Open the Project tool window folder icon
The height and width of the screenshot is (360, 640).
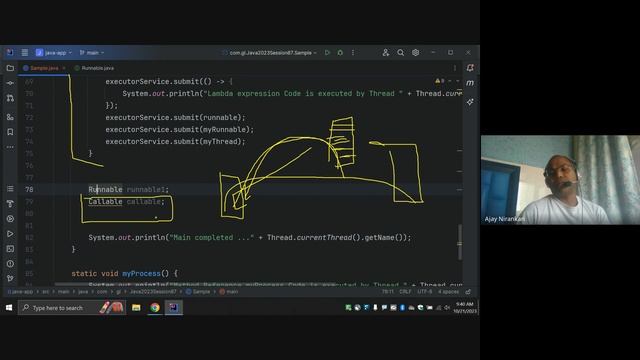tap(10, 68)
